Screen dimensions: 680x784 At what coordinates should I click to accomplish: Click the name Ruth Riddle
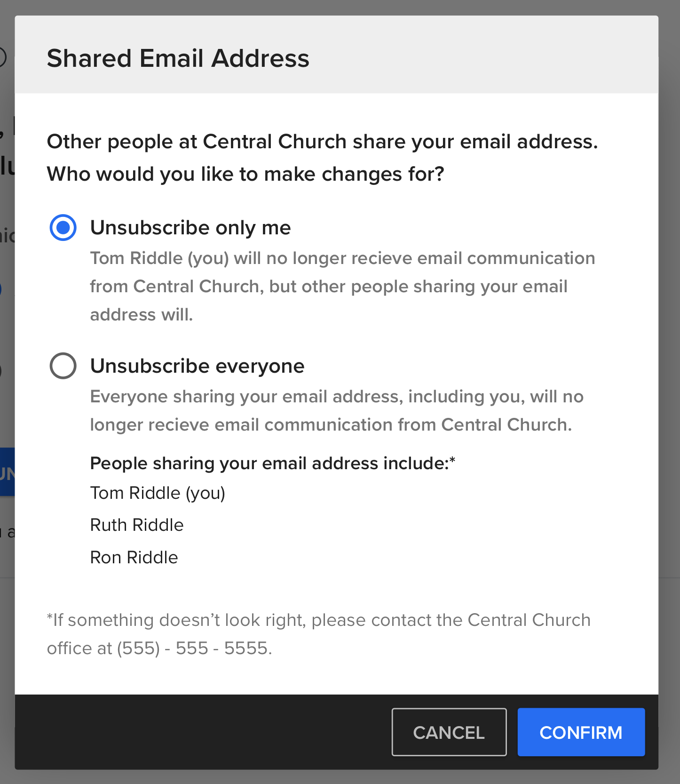coord(136,525)
